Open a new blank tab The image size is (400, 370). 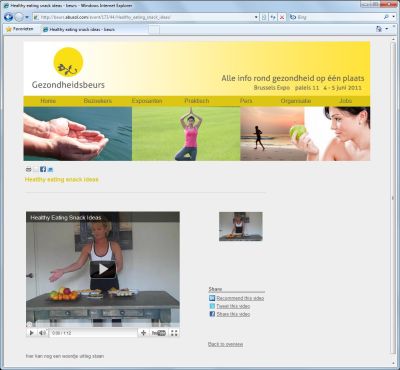click(154, 30)
